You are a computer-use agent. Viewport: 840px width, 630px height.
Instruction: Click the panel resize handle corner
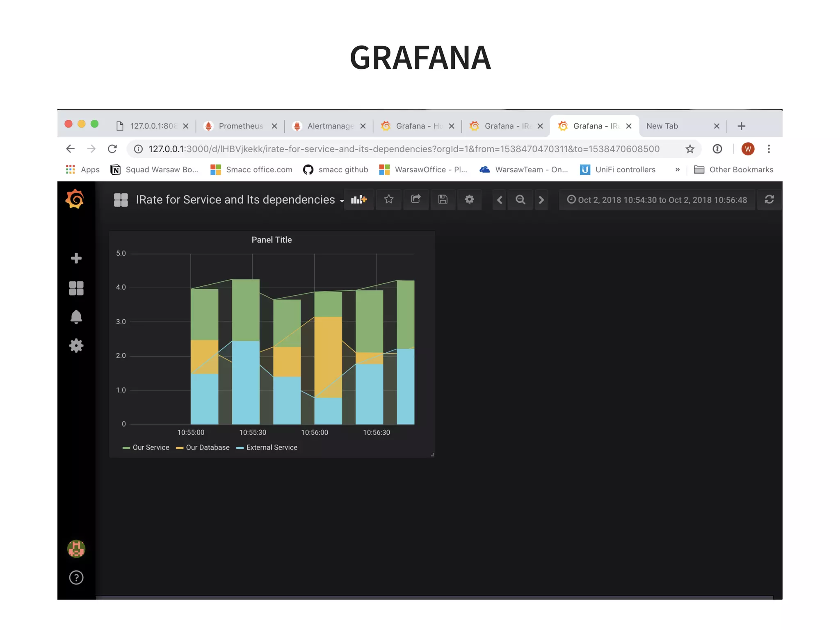pos(432,455)
